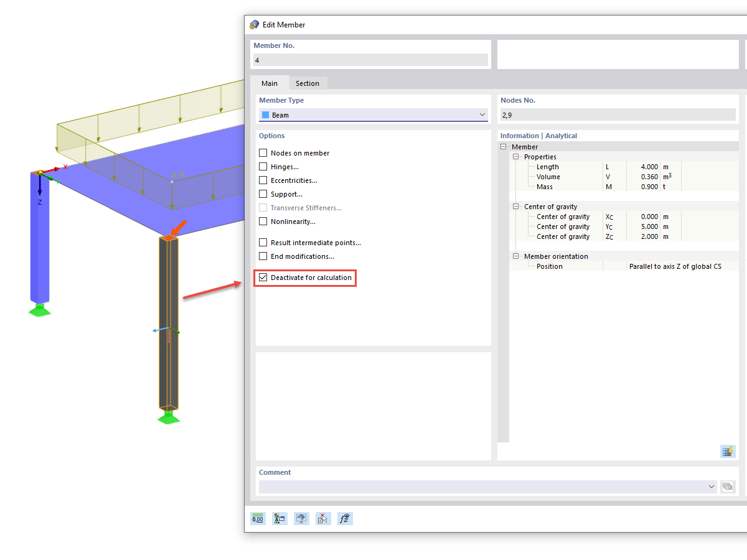Click 'Parallel to axis Z of global CS' value
Screen dimensions: 747x560
(x=675, y=266)
